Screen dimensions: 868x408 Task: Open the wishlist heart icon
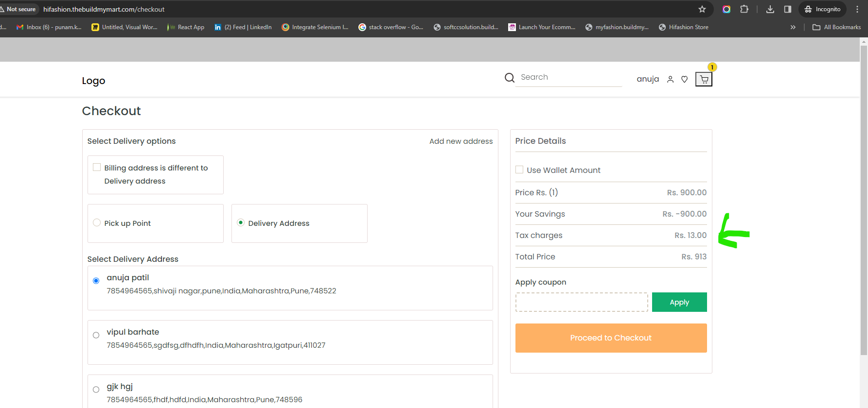[684, 79]
